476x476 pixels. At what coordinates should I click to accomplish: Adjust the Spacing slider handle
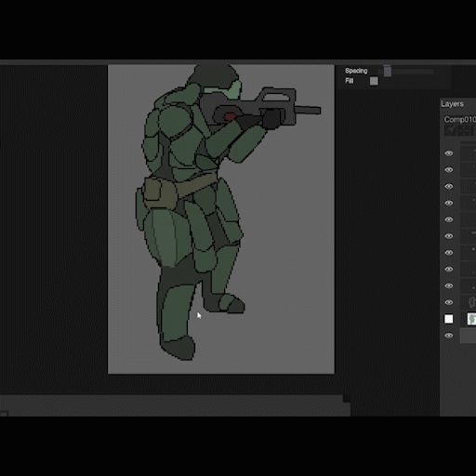(x=388, y=72)
